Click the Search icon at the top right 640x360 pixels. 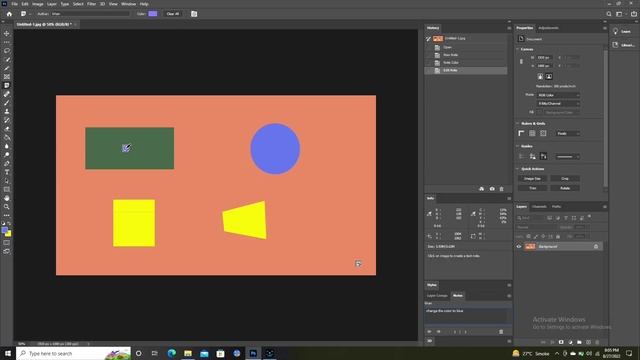click(609, 14)
